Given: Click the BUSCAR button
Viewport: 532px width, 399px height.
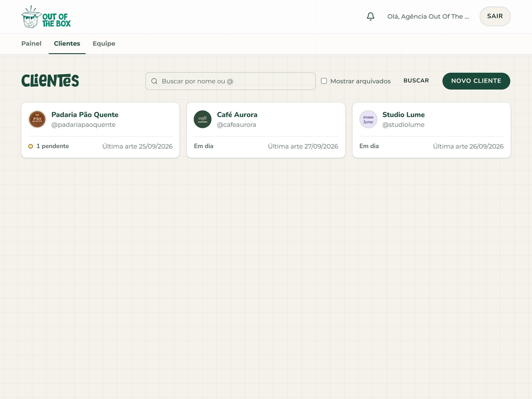Looking at the screenshot, I should pyautogui.click(x=416, y=81).
